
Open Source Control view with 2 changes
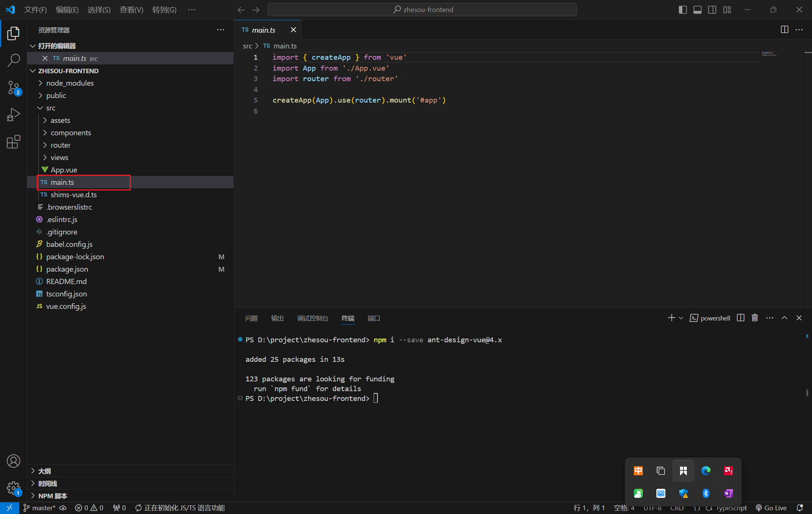tap(14, 88)
